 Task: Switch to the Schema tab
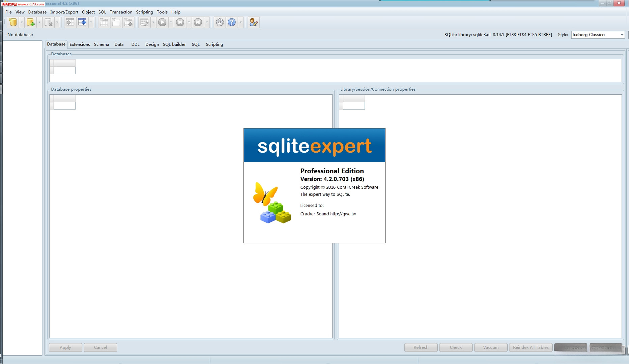(x=102, y=44)
